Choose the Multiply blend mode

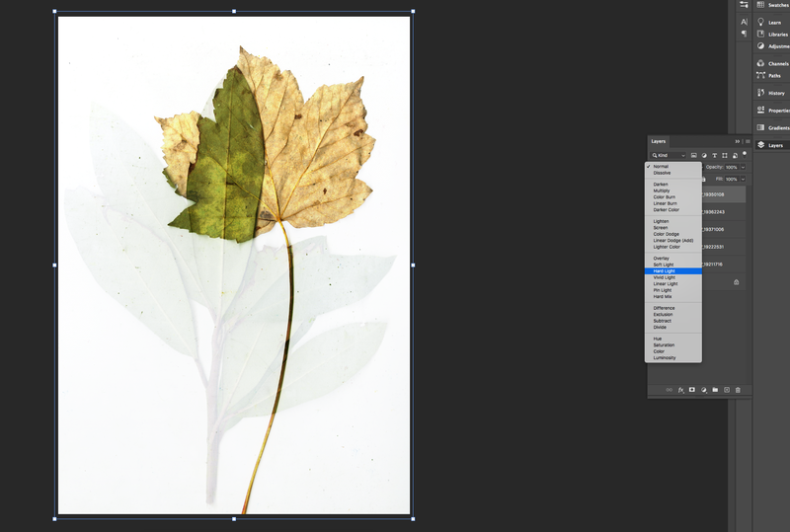[673, 190]
